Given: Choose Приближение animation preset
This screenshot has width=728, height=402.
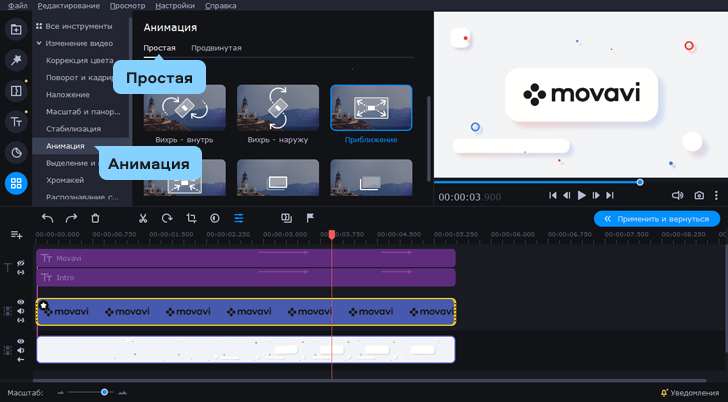Looking at the screenshot, I should click(371, 114).
